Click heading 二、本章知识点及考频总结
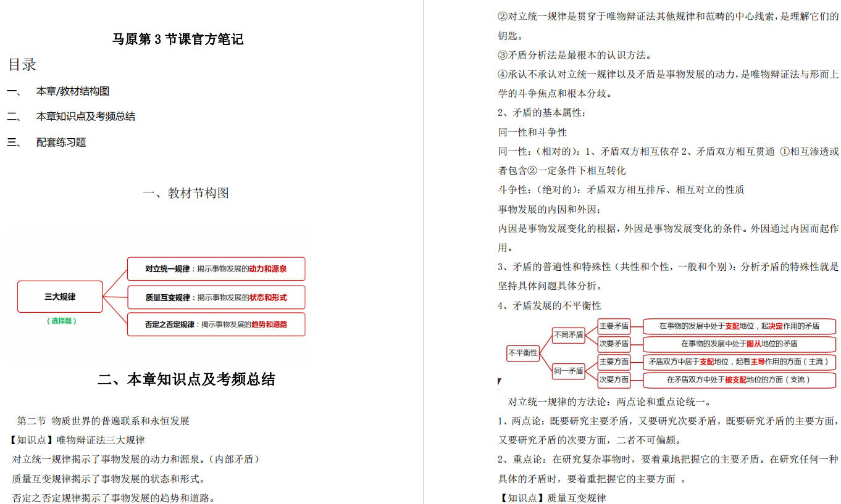Screen dimensions: 841x504 pyautogui.click(x=186, y=379)
